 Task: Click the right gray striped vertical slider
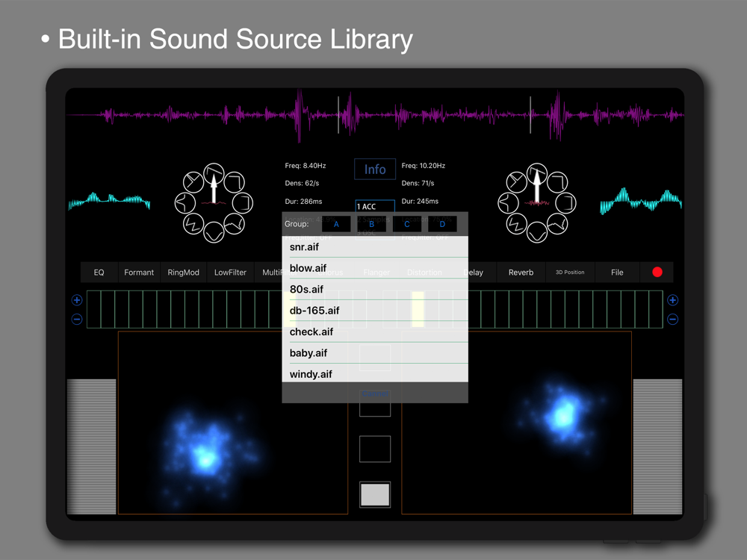[x=657, y=447]
